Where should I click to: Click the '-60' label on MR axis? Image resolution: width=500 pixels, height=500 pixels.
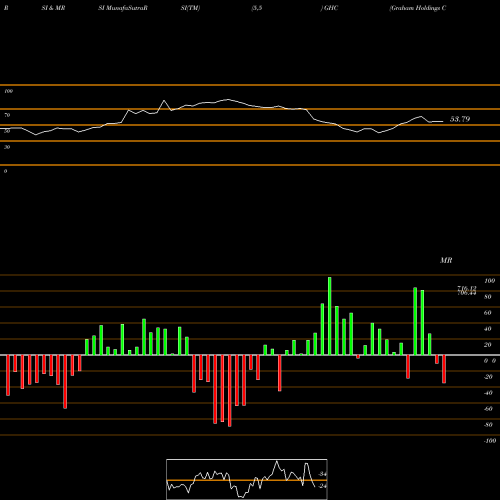[x=488, y=409]
